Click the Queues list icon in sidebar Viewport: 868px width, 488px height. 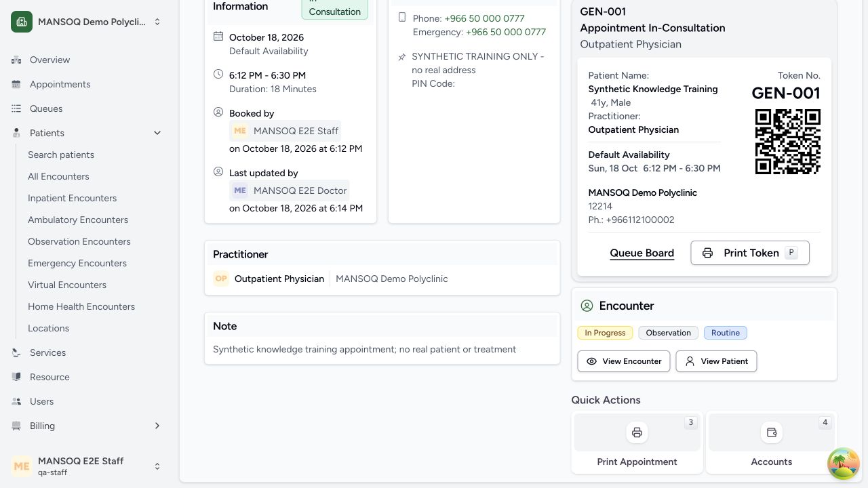tap(16, 108)
